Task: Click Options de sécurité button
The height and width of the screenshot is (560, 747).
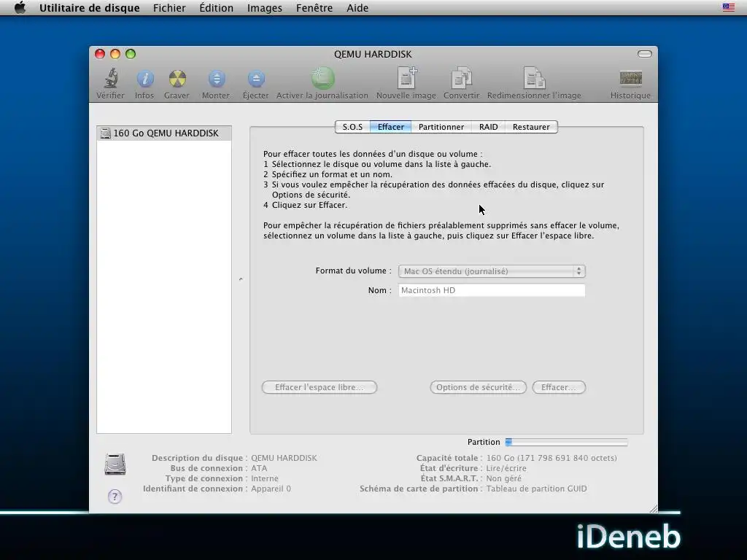Action: click(479, 388)
